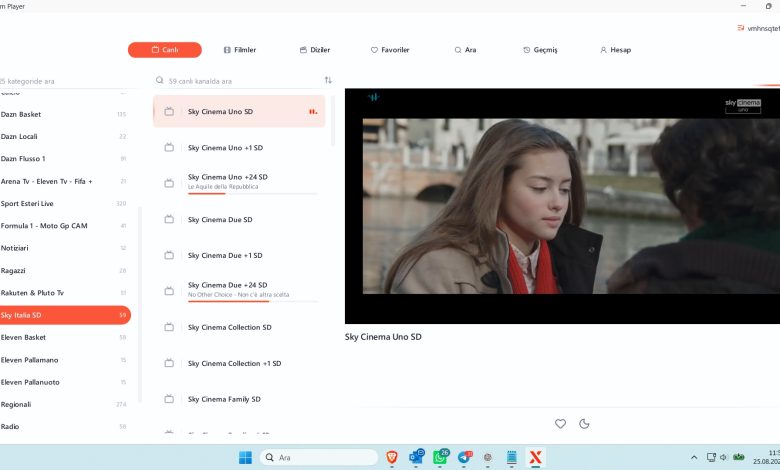780x470 pixels.
Task: Click TV icon beside Sky Cinema Due SD
Action: (169, 219)
